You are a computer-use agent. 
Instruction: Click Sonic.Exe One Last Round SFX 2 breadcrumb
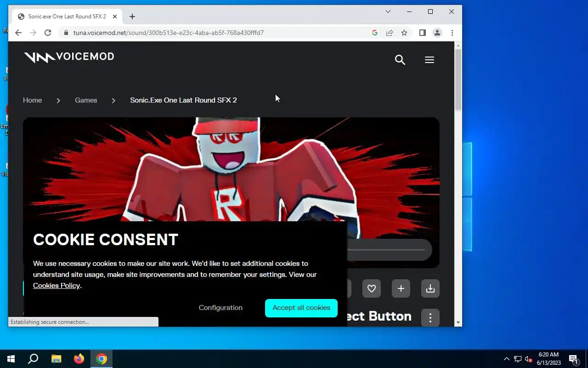click(x=183, y=100)
